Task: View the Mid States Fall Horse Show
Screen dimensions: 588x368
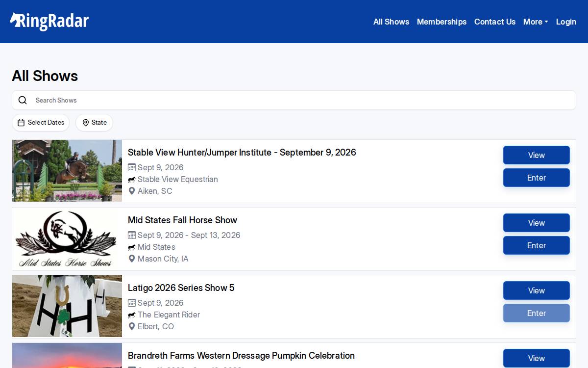Action: point(537,223)
